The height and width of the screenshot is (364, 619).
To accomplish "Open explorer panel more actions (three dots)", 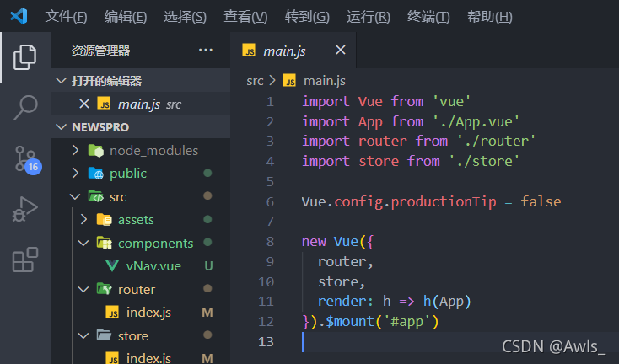I will click(206, 50).
